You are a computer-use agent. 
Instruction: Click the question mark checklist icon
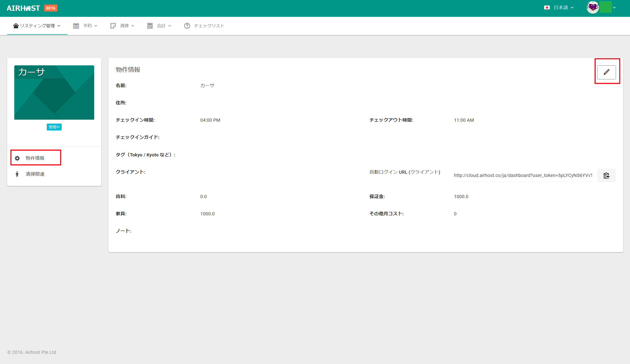point(187,26)
